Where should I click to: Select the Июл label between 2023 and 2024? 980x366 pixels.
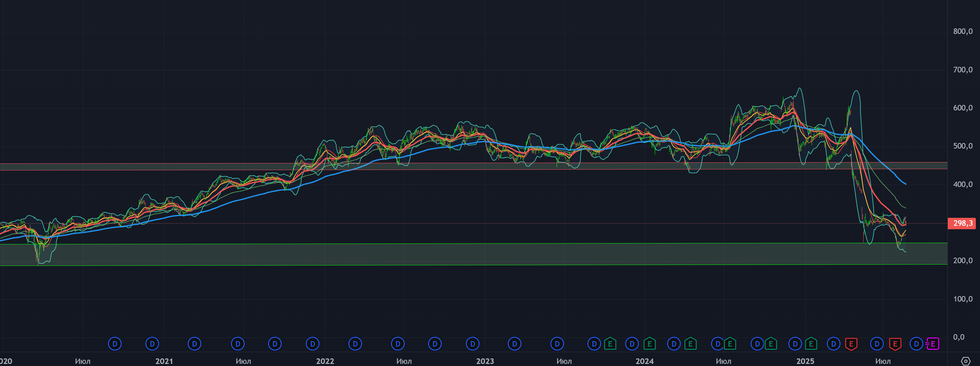point(564,361)
